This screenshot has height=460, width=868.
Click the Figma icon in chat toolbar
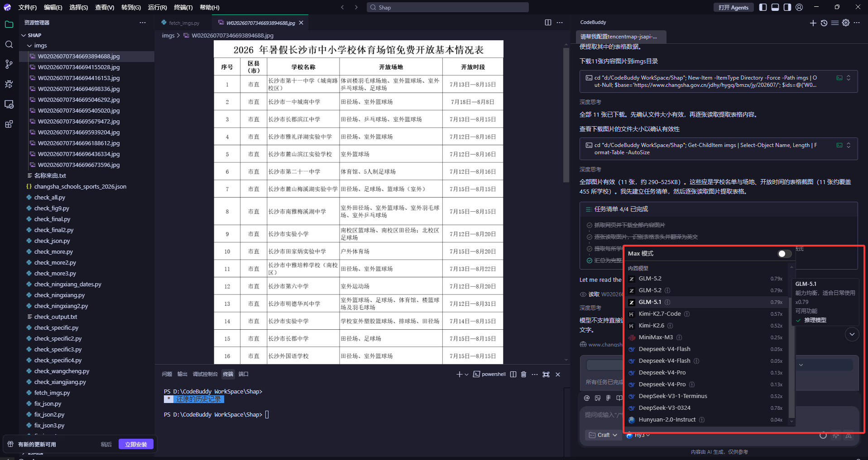[609, 398]
